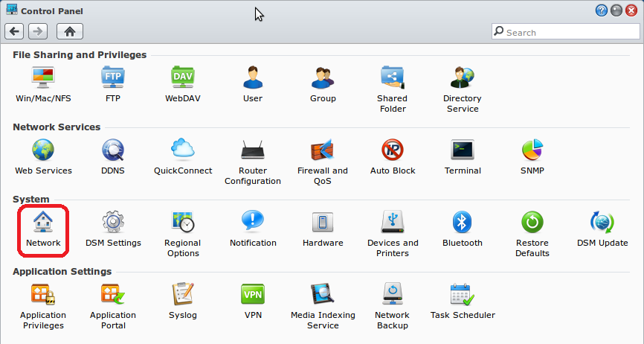Click the back arrow button

[x=14, y=31]
